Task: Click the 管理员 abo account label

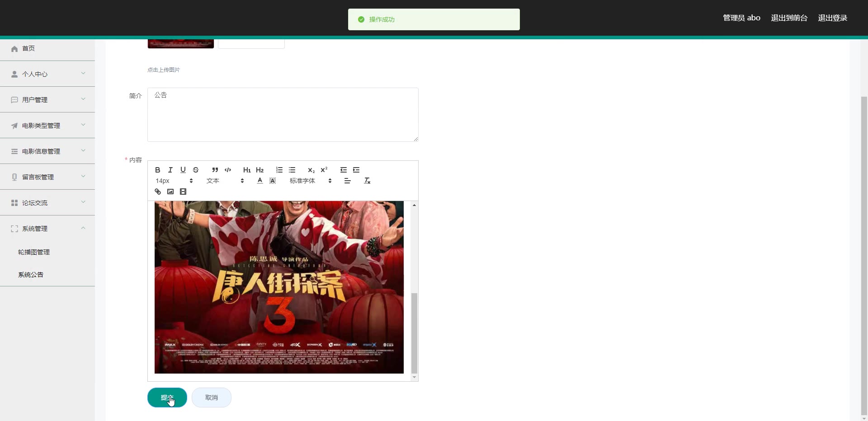Action: [741, 18]
